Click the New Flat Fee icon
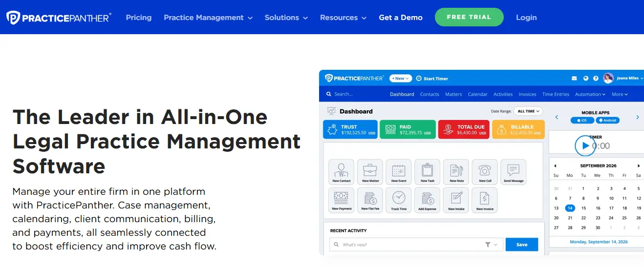The height and width of the screenshot is (269, 644). point(370,200)
